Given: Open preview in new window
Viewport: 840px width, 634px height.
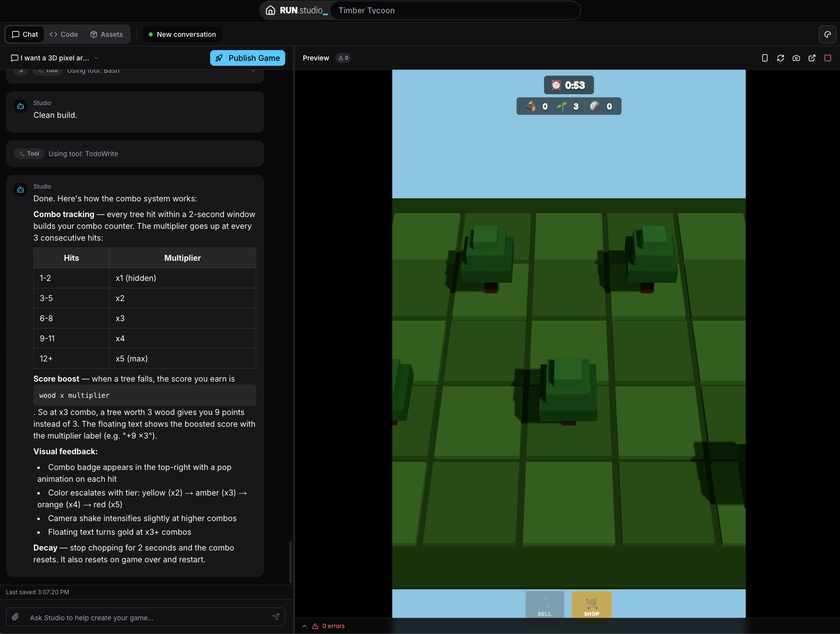Looking at the screenshot, I should [812, 58].
